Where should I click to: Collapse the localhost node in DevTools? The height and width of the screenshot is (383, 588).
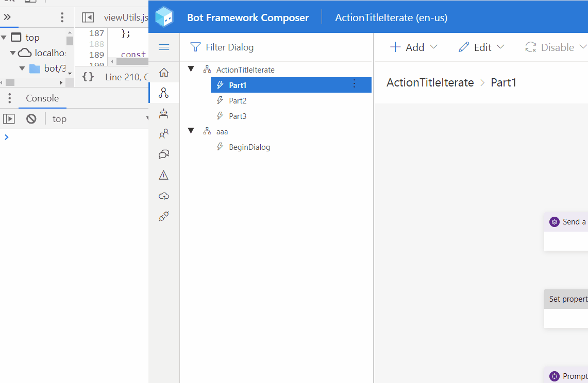[x=13, y=53]
